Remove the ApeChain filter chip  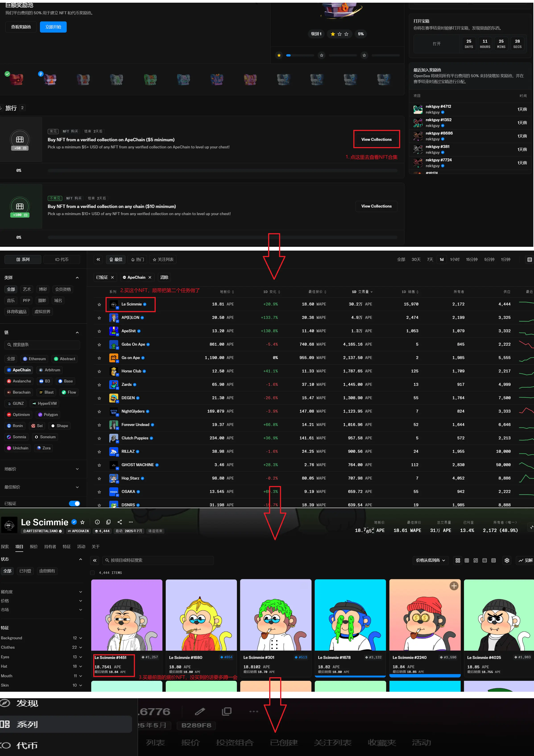pos(150,278)
